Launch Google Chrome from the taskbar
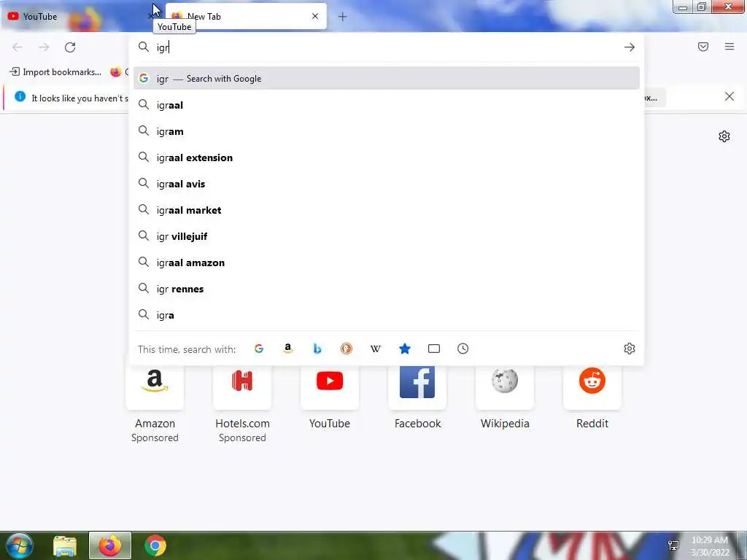The width and height of the screenshot is (747, 560). tap(155, 545)
